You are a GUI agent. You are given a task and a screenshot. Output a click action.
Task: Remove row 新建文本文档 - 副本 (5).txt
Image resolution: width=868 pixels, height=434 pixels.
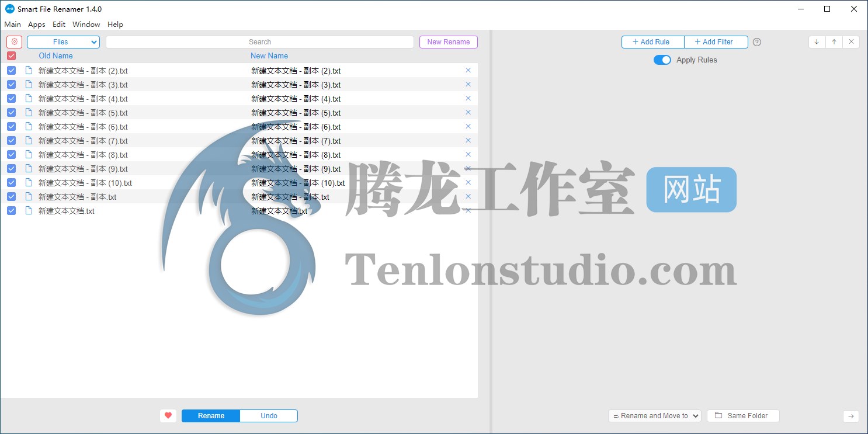[468, 112]
